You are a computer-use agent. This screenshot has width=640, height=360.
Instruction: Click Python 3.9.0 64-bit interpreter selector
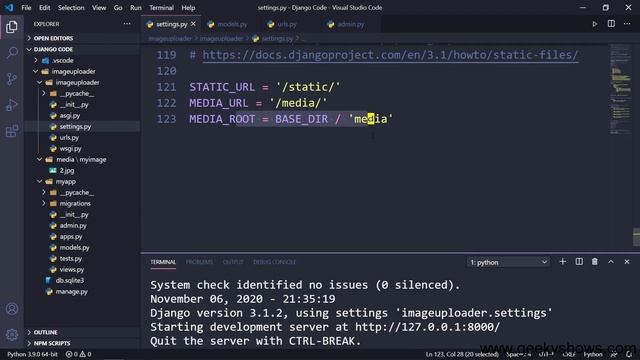pyautogui.click(x=32, y=354)
